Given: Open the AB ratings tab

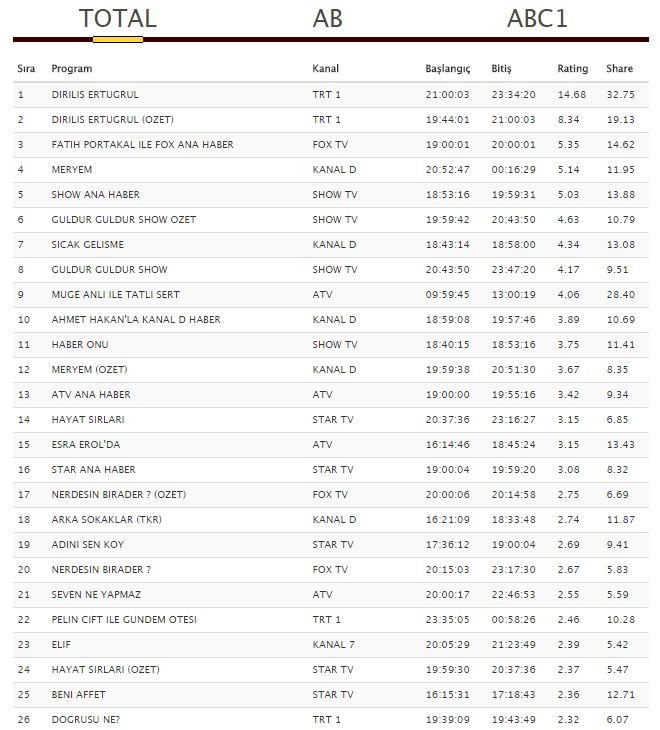Looking at the screenshot, I should 327,19.
